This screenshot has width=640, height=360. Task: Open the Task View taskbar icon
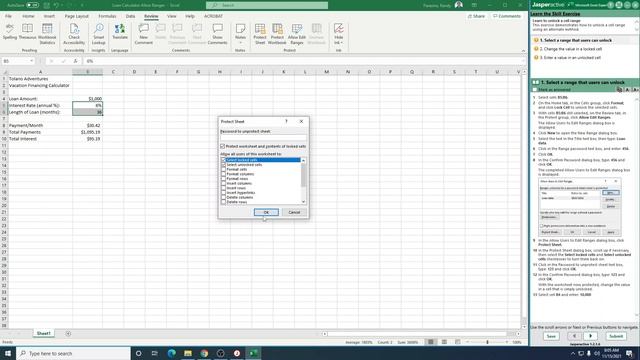coord(155,353)
